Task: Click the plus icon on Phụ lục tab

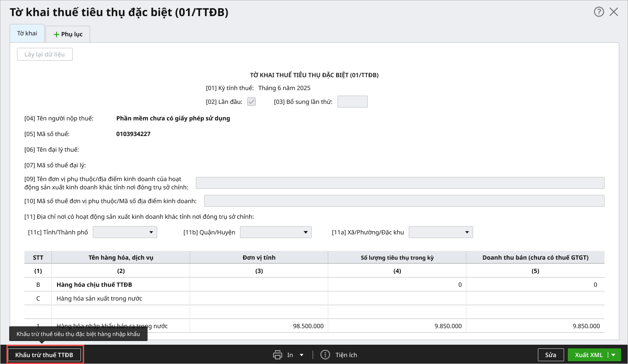Action: click(x=57, y=34)
